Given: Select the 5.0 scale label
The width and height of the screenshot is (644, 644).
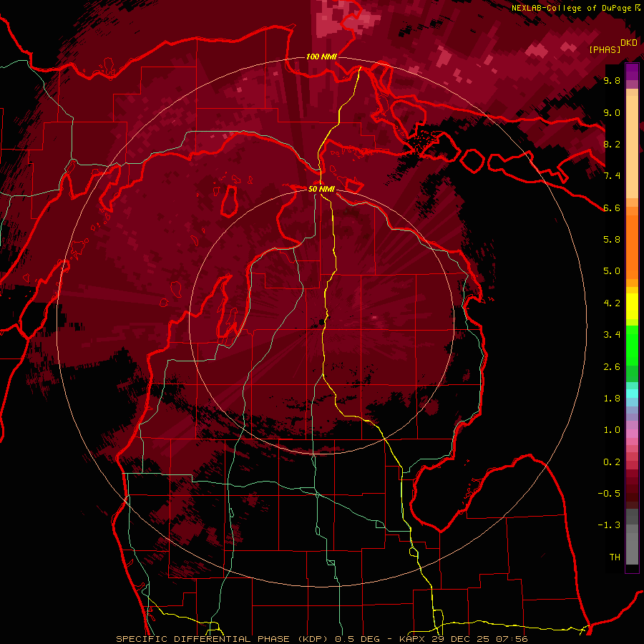Looking at the screenshot, I should tap(612, 271).
